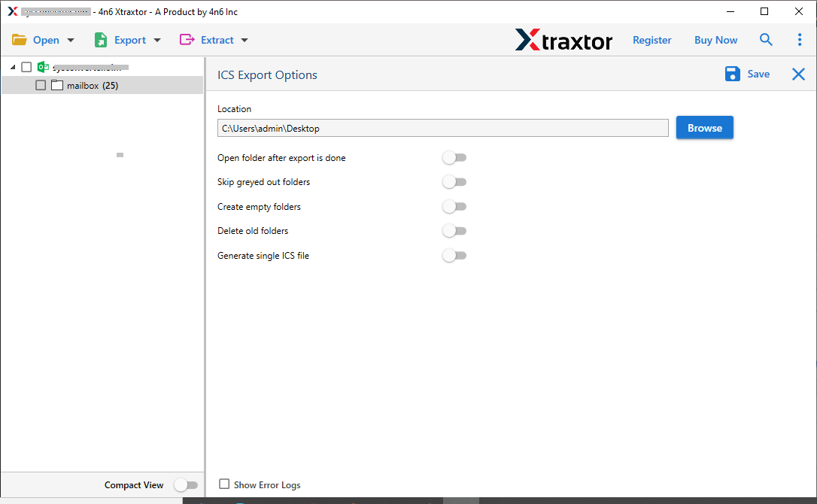Expand the Open dropdown arrow
This screenshot has width=817, height=504.
[x=71, y=40]
